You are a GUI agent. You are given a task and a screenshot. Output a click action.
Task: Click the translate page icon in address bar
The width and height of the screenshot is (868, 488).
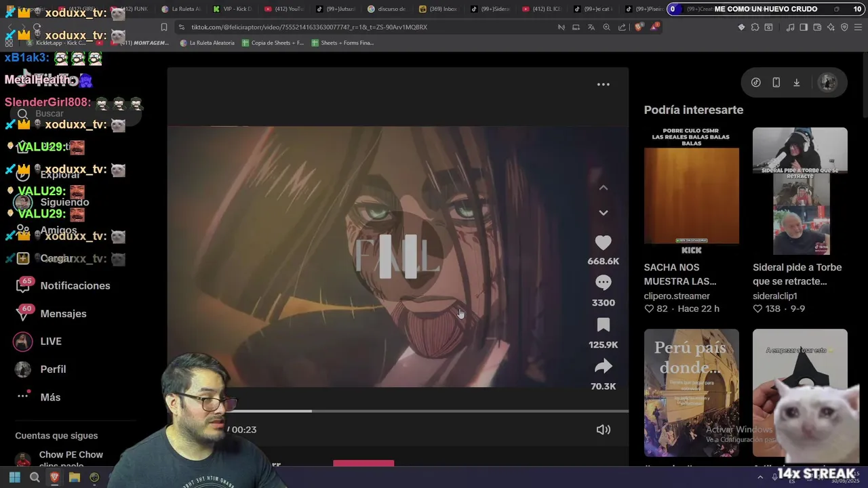coord(591,27)
